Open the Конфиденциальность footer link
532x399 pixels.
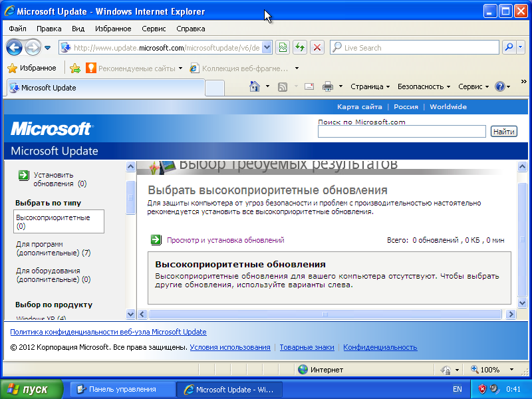[380, 347]
